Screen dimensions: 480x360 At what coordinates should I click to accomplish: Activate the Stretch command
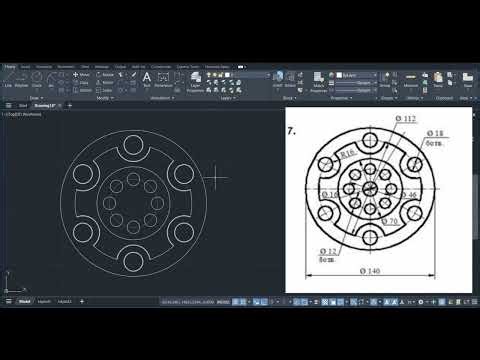pyautogui.click(x=82, y=90)
